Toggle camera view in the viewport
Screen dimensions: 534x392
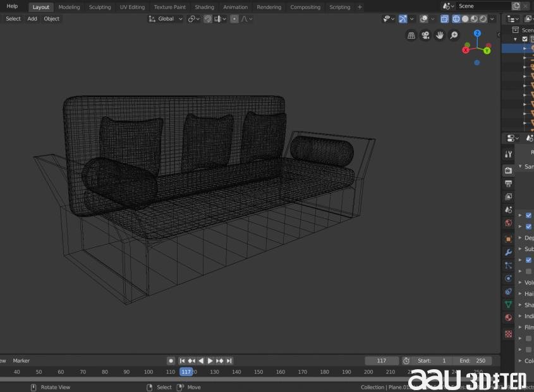tap(425, 35)
